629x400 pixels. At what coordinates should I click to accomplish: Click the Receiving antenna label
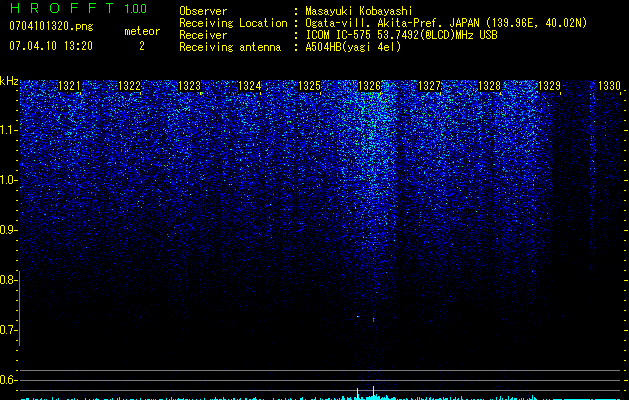[x=230, y=47]
